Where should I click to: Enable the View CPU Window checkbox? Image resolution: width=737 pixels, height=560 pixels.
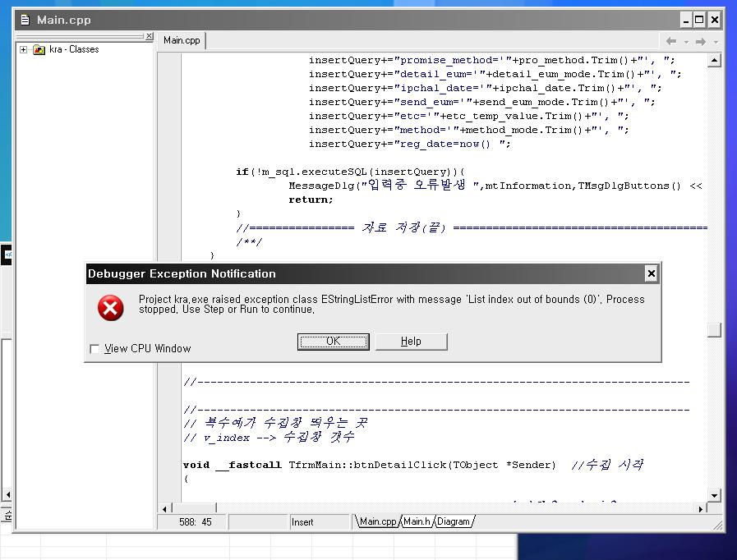(x=94, y=349)
